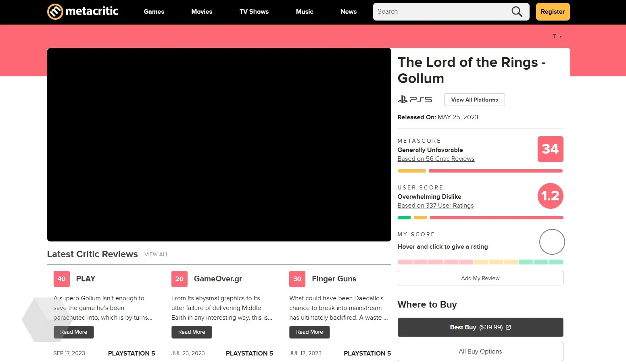Click Read More on the PLAY review
Screen dimensions: 626x364
74,332
